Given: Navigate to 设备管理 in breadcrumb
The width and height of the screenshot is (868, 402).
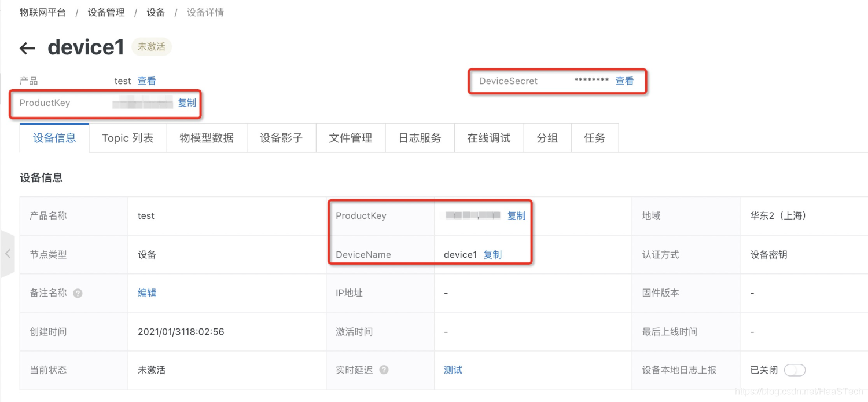Looking at the screenshot, I should click(106, 12).
